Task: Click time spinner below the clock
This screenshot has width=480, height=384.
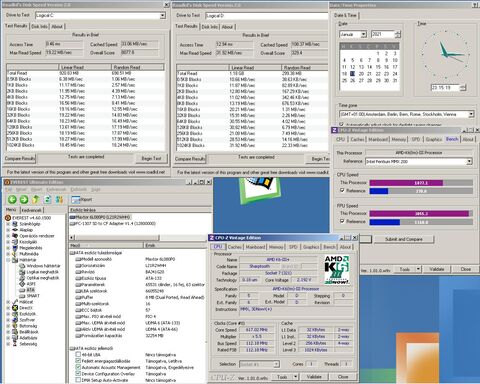Action: (463, 88)
